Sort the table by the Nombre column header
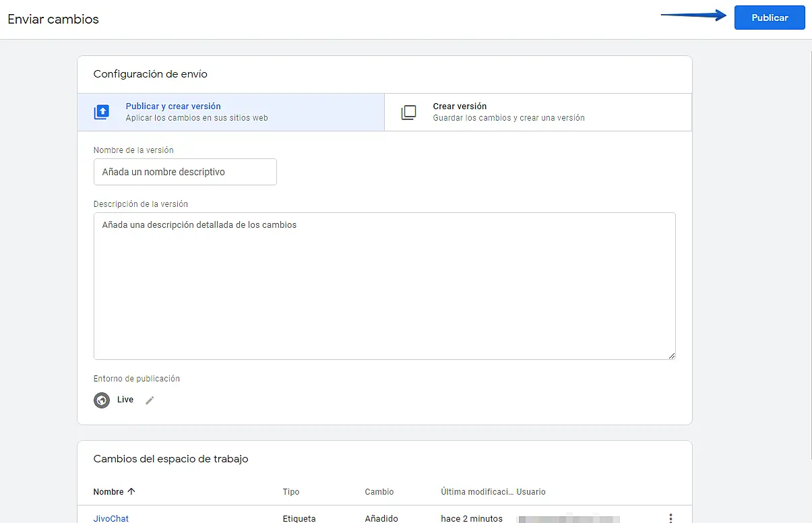Viewport: 812px width, 523px height. point(108,492)
